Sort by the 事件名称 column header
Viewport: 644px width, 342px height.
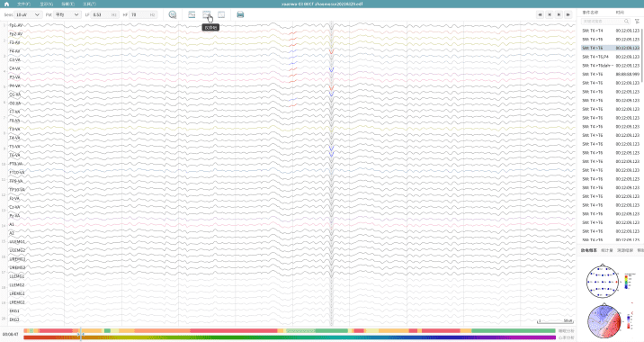pyautogui.click(x=590, y=13)
